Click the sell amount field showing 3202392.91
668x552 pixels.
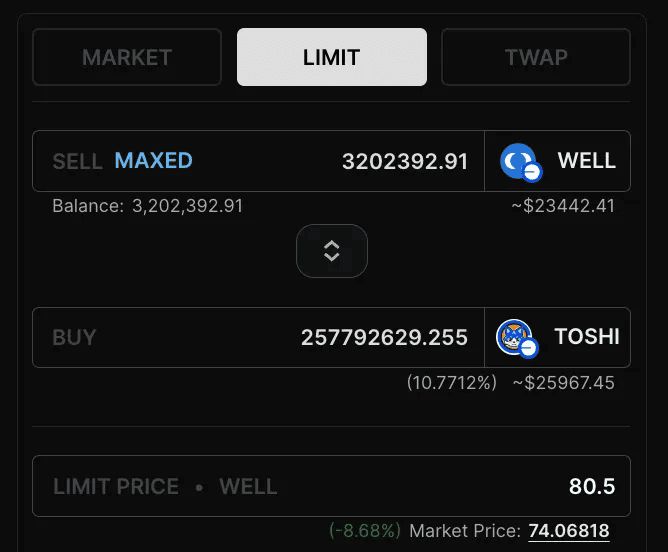click(404, 161)
